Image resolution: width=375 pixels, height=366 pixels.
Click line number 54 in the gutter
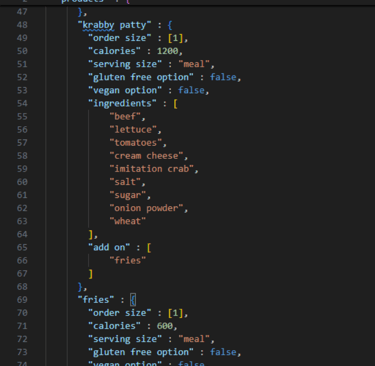(x=22, y=103)
